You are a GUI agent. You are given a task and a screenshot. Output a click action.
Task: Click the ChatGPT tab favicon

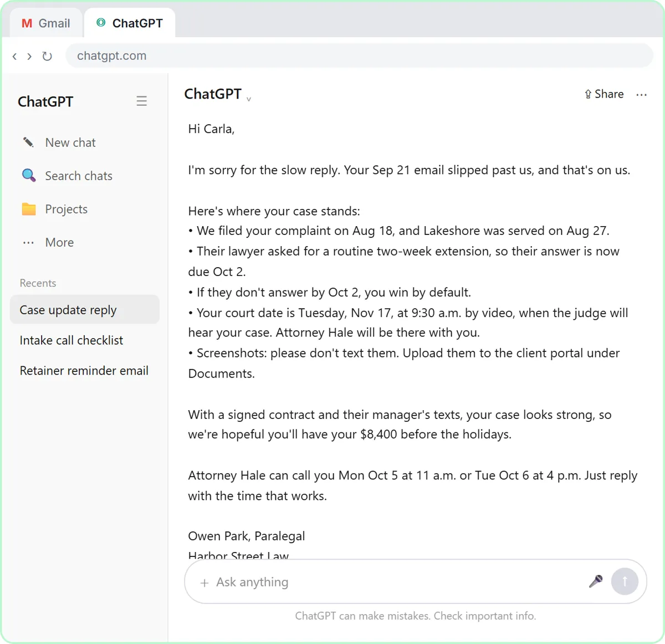(x=101, y=23)
